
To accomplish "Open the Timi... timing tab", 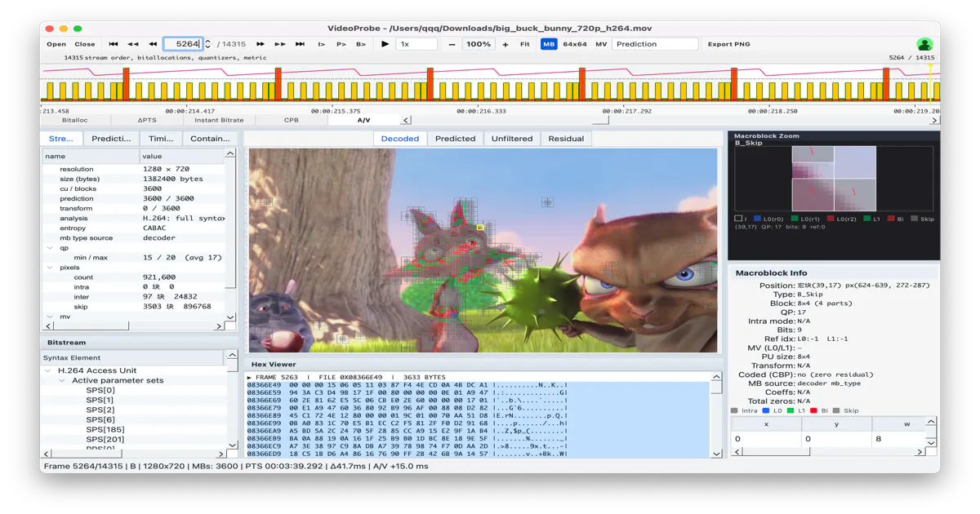I will point(161,139).
